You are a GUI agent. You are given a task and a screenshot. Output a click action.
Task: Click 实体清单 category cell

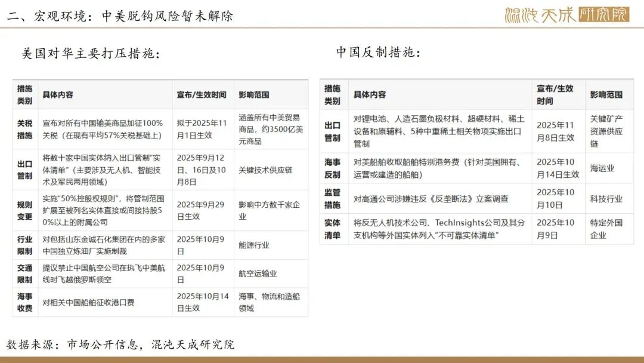click(x=334, y=229)
